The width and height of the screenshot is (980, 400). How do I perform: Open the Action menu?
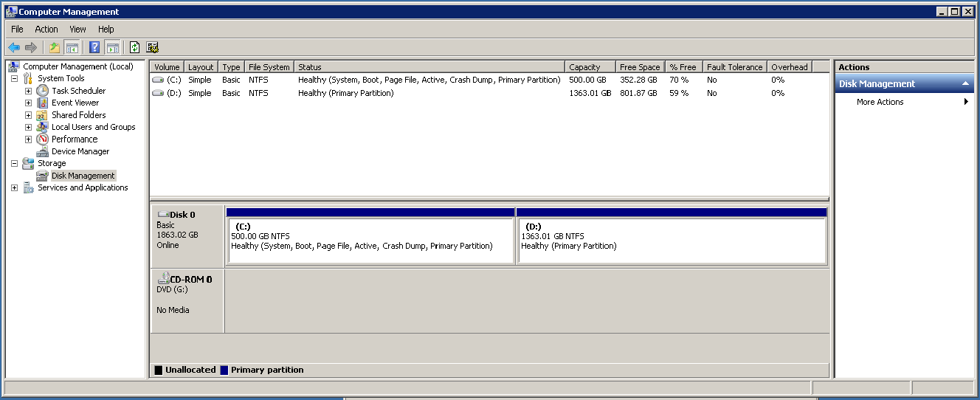tap(46, 30)
